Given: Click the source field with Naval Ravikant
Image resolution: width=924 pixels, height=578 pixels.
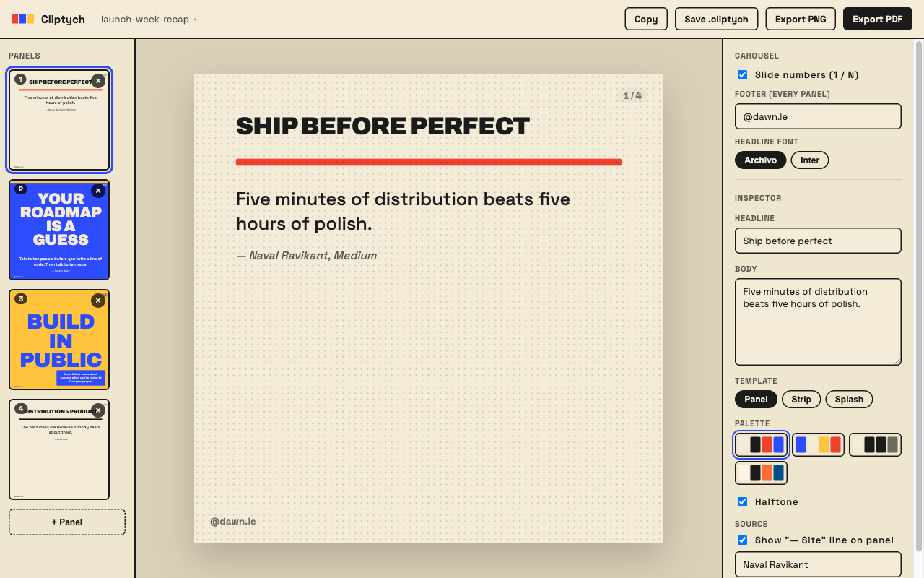Looking at the screenshot, I should tap(818, 564).
